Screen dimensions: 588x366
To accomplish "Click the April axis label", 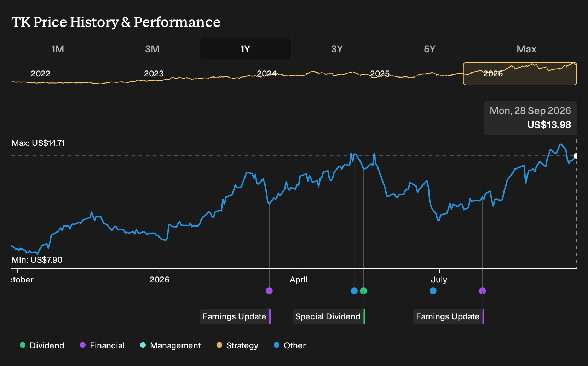I will (x=299, y=280).
